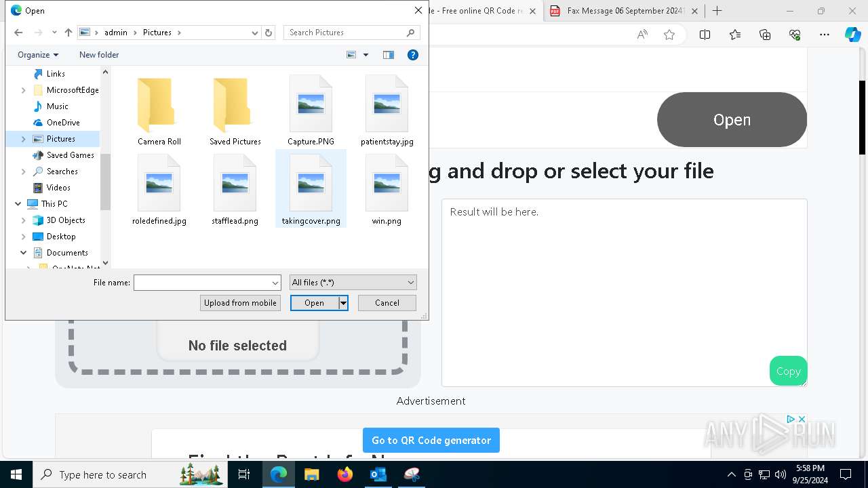
Task: Collapse the Documents tree node
Action: click(24, 253)
